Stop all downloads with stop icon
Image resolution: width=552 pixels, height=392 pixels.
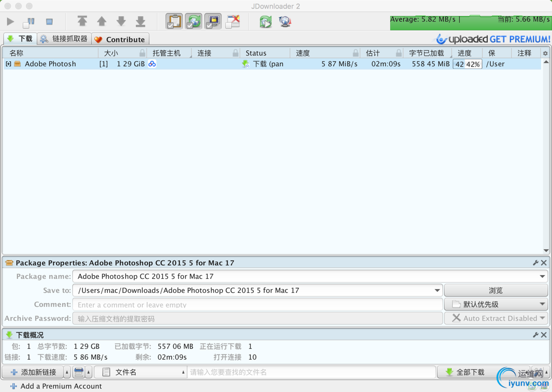pyautogui.click(x=49, y=22)
